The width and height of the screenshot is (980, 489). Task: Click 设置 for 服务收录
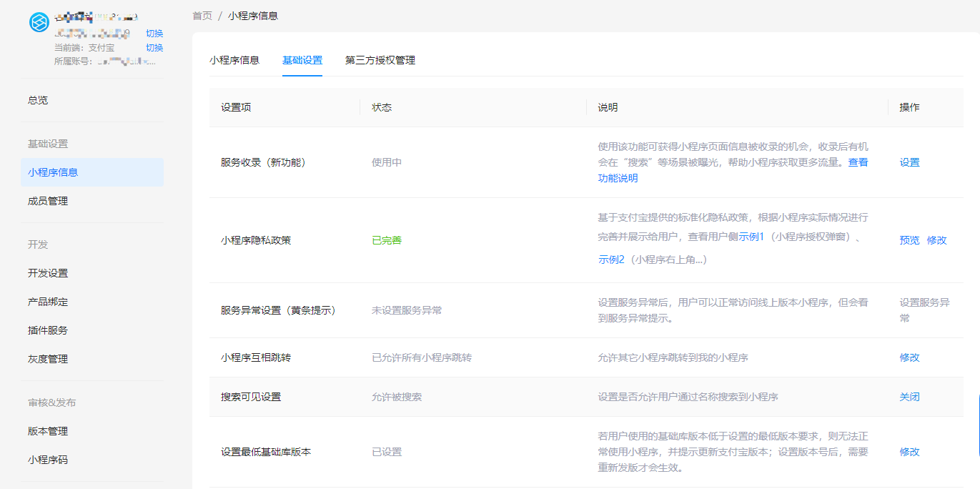tap(910, 162)
